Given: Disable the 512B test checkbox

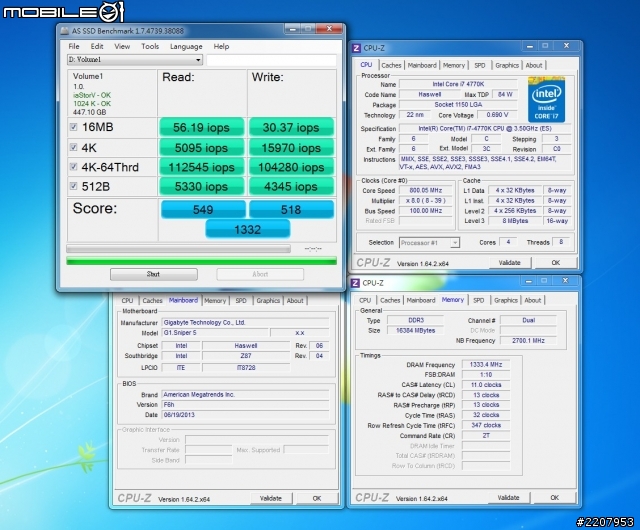Looking at the screenshot, I should click(73, 186).
